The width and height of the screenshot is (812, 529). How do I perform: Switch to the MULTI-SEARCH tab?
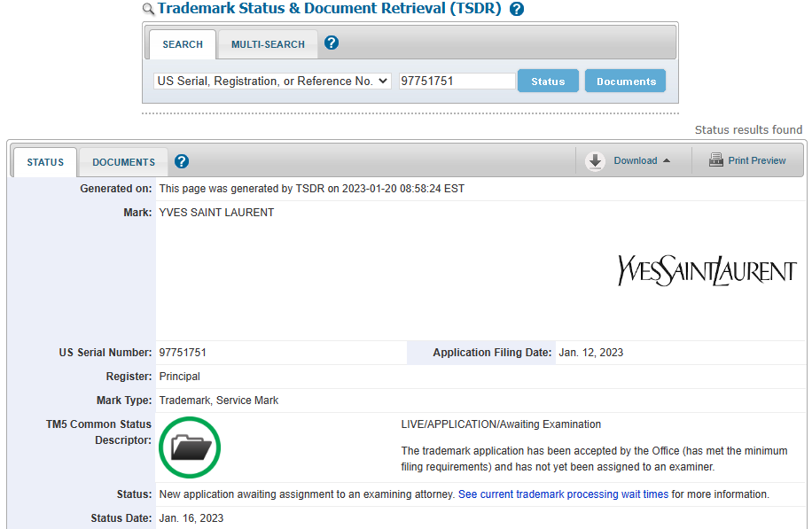(268, 44)
